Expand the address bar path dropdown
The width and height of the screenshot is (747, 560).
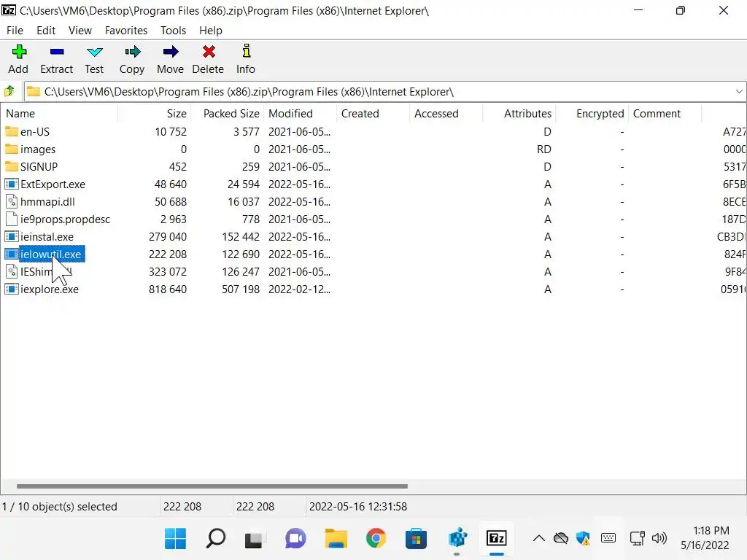(739, 91)
